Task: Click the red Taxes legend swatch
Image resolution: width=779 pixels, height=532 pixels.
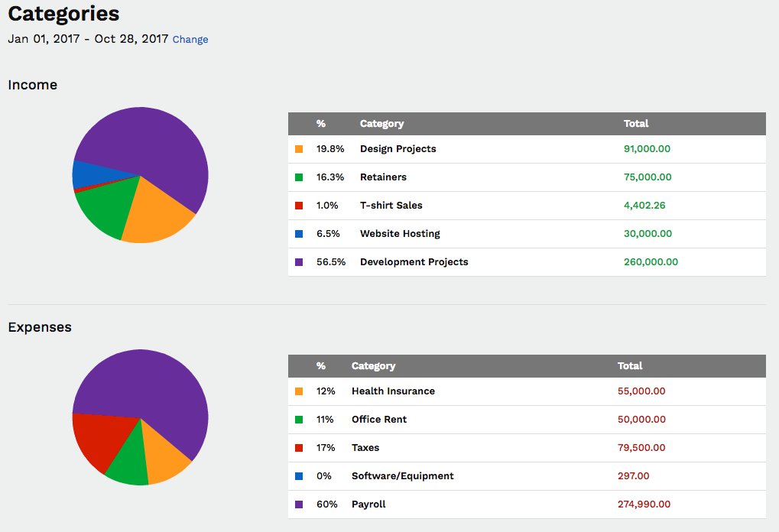Action: click(x=299, y=448)
